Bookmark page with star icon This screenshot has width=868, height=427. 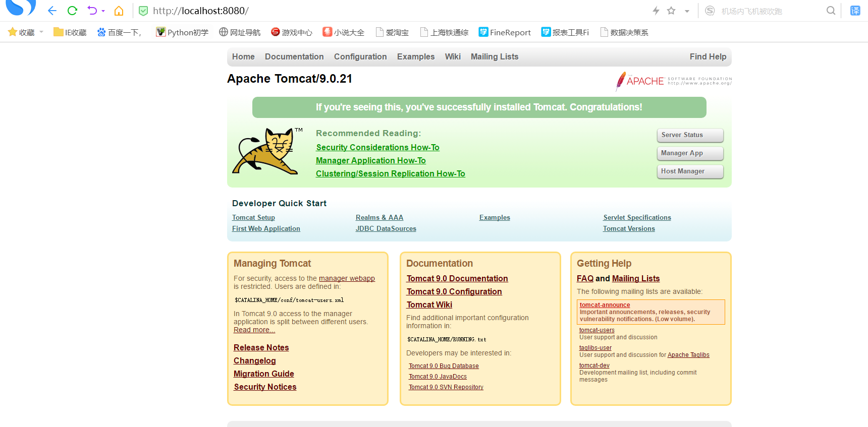pyautogui.click(x=671, y=11)
